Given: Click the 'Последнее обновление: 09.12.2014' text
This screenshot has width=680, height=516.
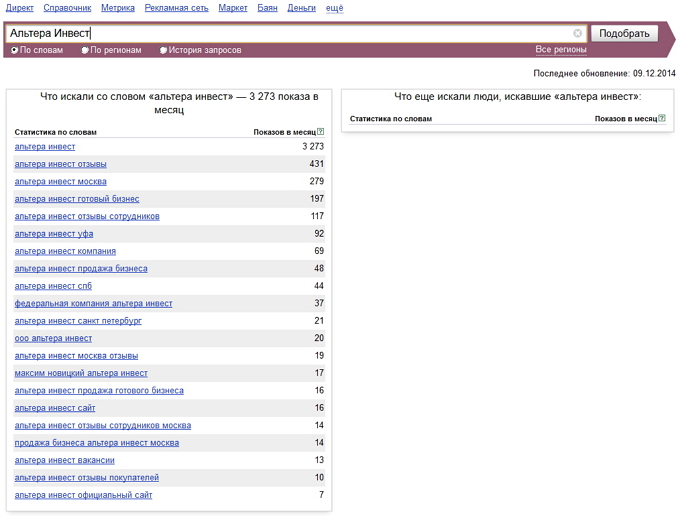Looking at the screenshot, I should [604, 73].
